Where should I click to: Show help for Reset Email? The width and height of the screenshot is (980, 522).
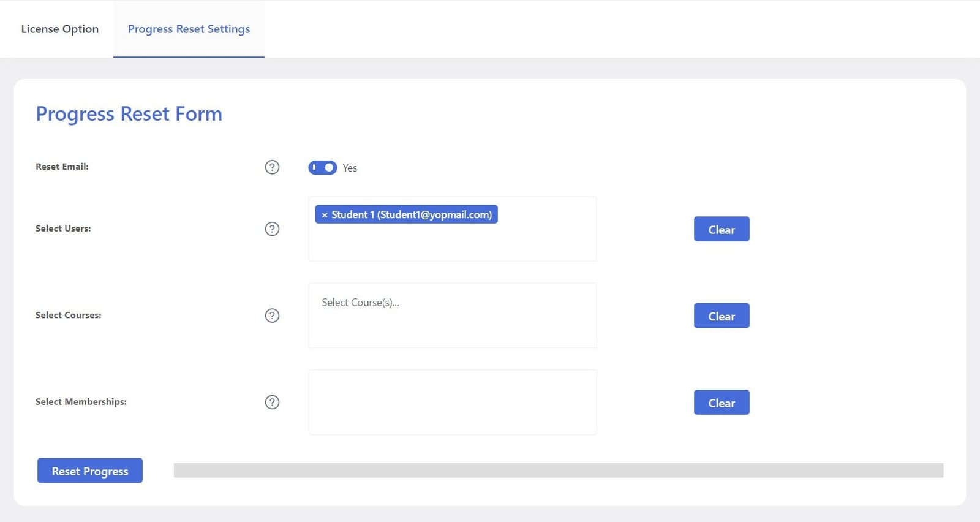coord(272,167)
